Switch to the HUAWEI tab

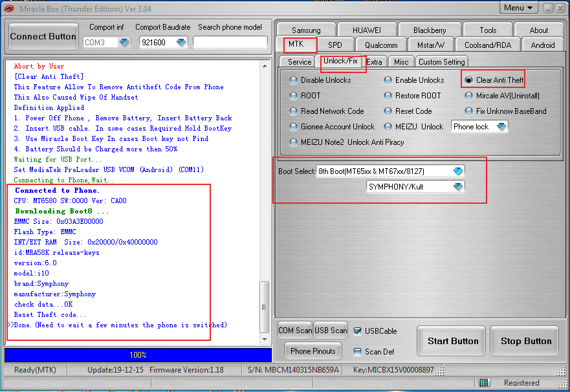[367, 30]
